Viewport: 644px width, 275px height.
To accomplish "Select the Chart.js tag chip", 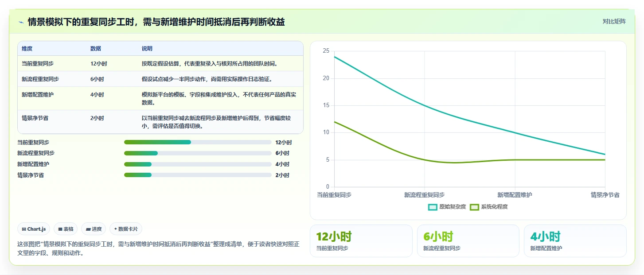I will click(34, 229).
